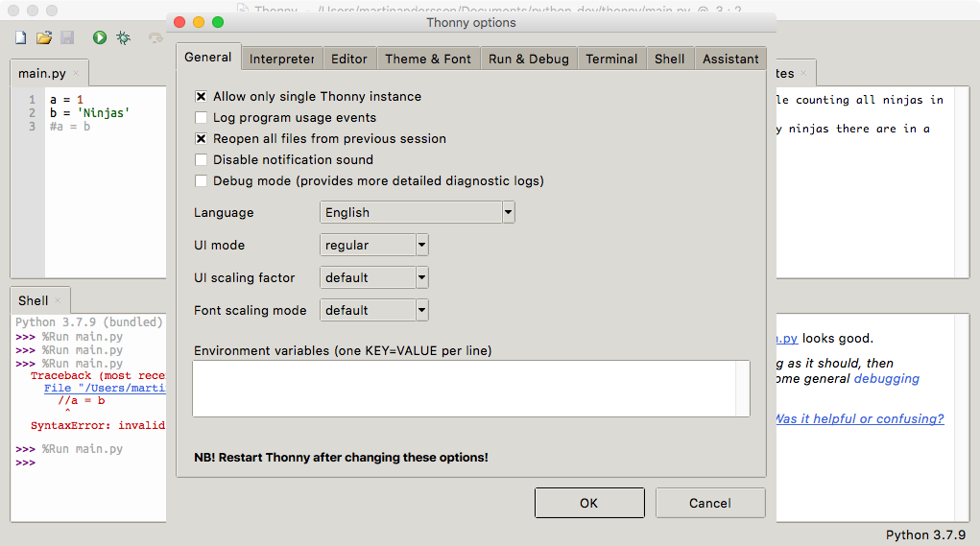Close the main.py editor tab
The image size is (980, 546).
tap(76, 73)
